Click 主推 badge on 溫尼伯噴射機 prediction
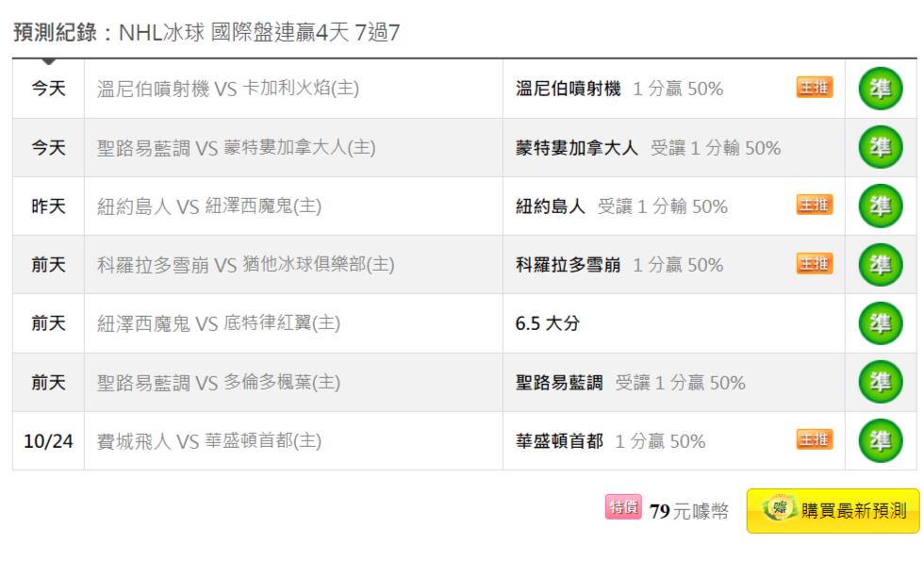924x562 pixels. pyautogui.click(x=815, y=87)
